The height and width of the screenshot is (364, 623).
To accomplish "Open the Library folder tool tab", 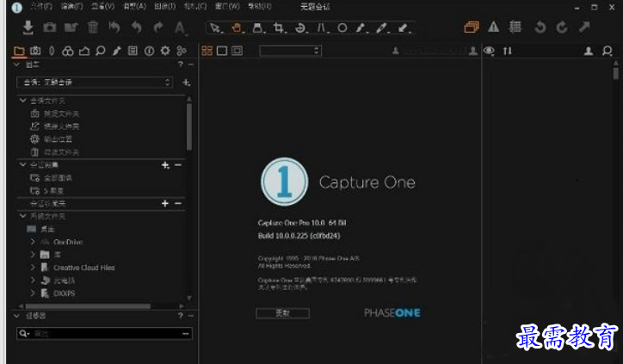I will click(19, 51).
